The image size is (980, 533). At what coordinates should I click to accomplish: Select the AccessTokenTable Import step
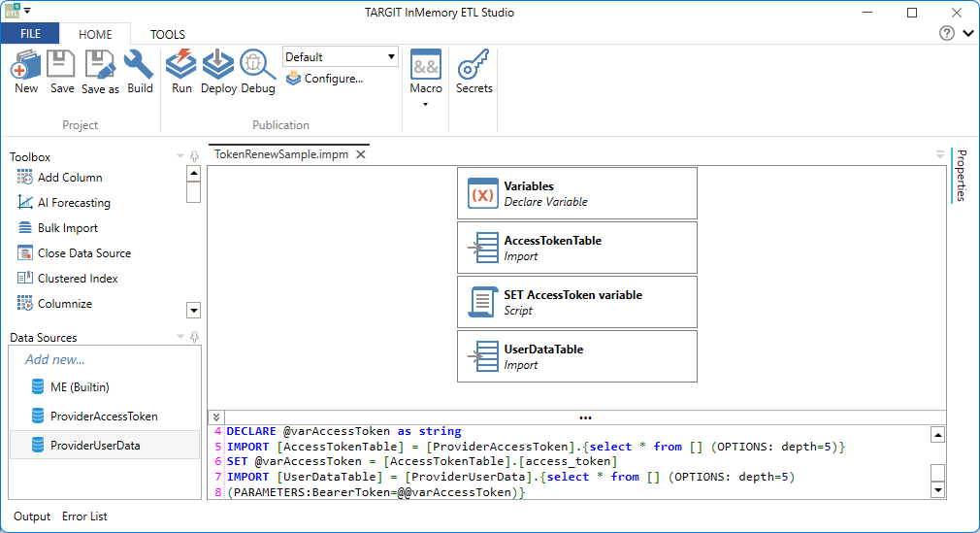pos(577,248)
